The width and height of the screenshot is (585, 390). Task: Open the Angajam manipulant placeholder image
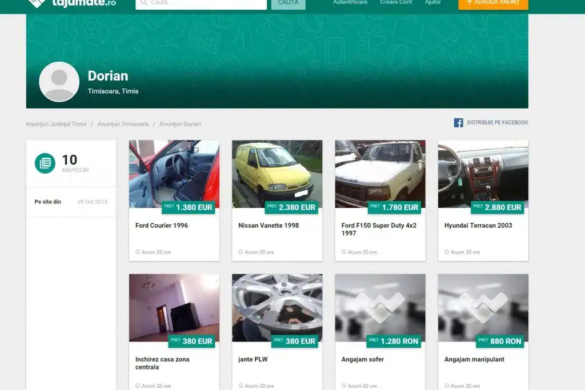(483, 308)
